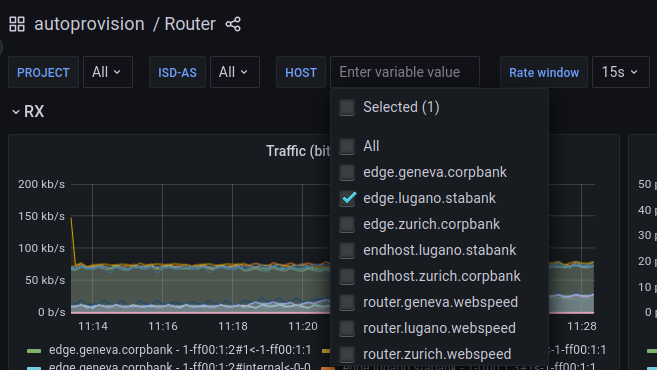657x370 pixels.
Task: Focus the HOST variable value input
Action: [x=405, y=72]
